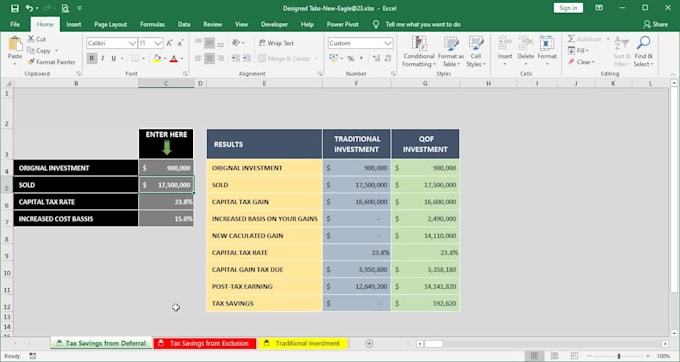Click the Increase Indent icon
The height and width of the screenshot is (362, 680).
247,58
